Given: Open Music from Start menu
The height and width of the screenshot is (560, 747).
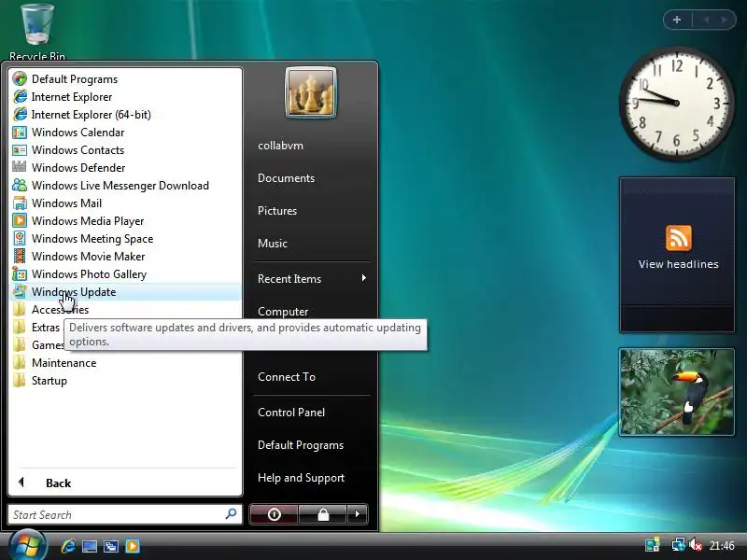Looking at the screenshot, I should click(272, 244).
